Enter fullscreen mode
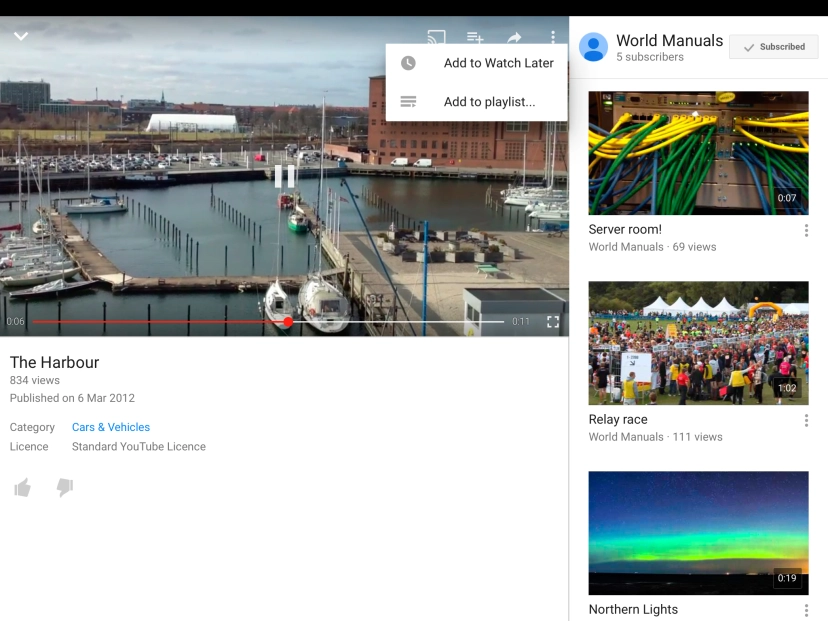This screenshot has height=621, width=828. click(552, 322)
